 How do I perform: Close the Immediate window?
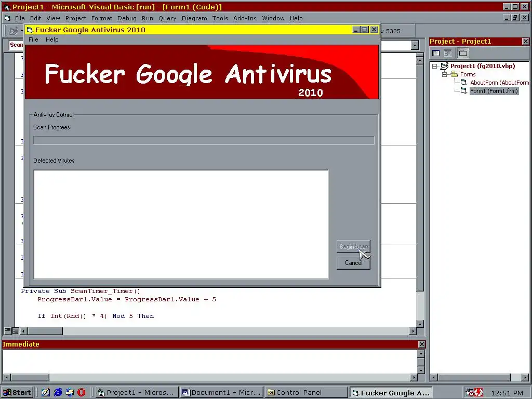pyautogui.click(x=421, y=344)
